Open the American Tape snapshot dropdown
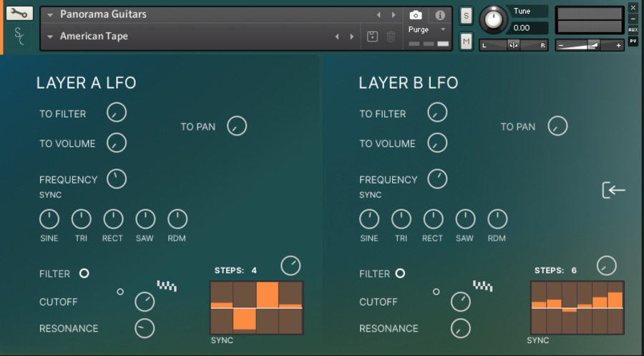Viewport: 644px width, 356px height. coord(50,37)
